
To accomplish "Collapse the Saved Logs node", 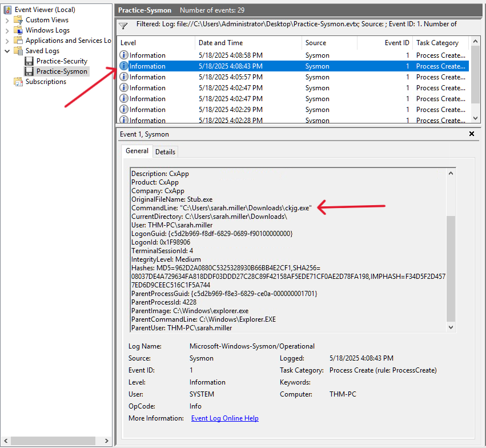I will (x=7, y=51).
